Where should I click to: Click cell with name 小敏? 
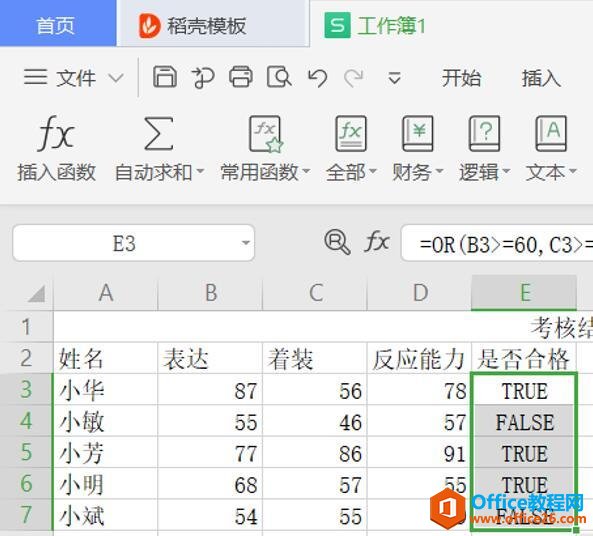(x=106, y=421)
